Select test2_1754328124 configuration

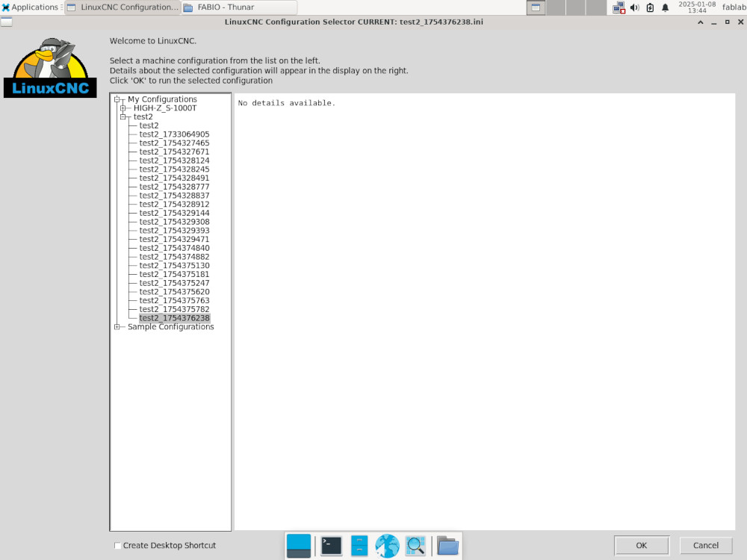point(174,161)
